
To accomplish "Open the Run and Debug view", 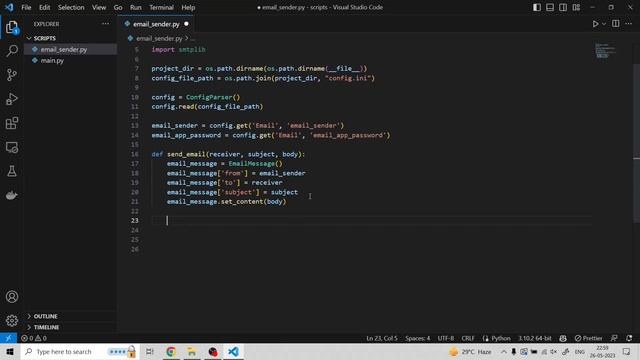I will tap(12, 99).
